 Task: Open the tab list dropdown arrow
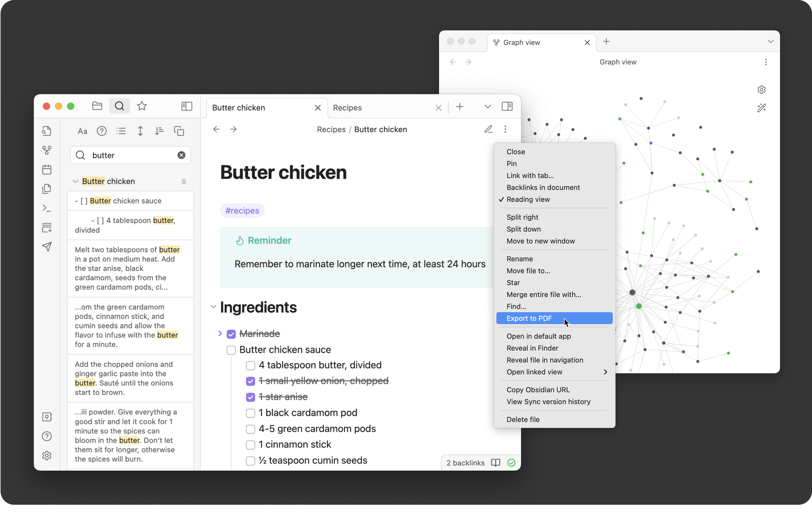(x=487, y=107)
